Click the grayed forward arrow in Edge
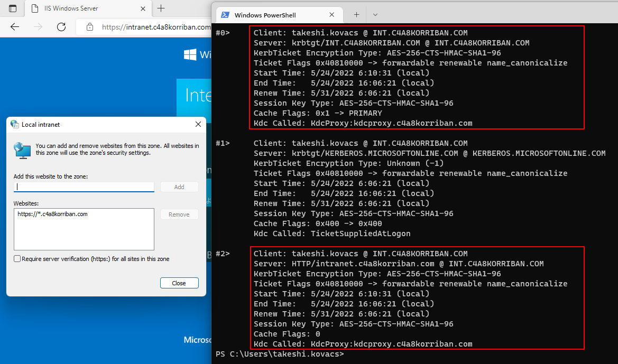 click(38, 27)
